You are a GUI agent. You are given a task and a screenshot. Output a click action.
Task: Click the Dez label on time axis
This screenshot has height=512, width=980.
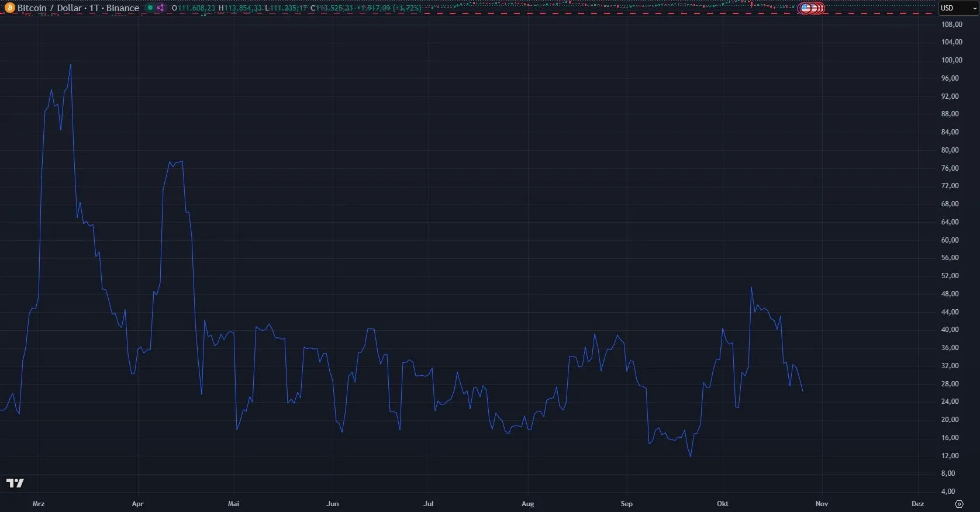coord(917,504)
